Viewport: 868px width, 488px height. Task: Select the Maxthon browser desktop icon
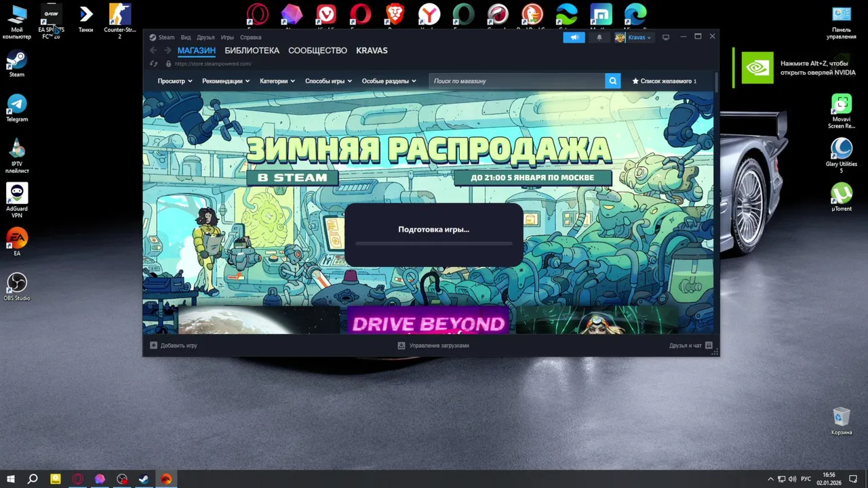601,15
